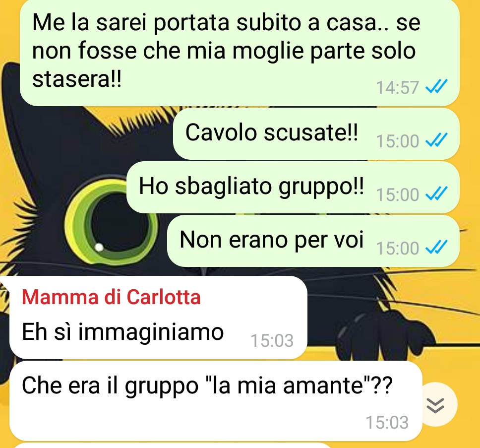Tap the 15:00 timestamp on "Non erano per voi"

397,249
